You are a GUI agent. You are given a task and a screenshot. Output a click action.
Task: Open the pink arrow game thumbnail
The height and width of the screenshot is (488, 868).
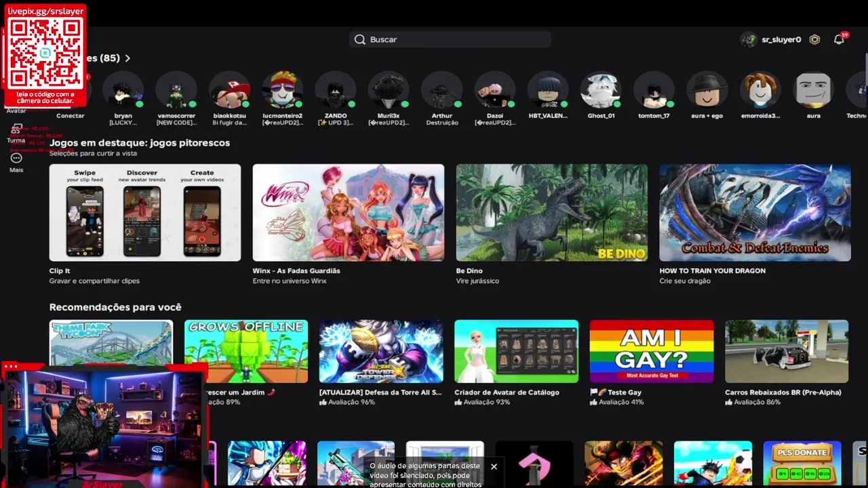pos(534,464)
